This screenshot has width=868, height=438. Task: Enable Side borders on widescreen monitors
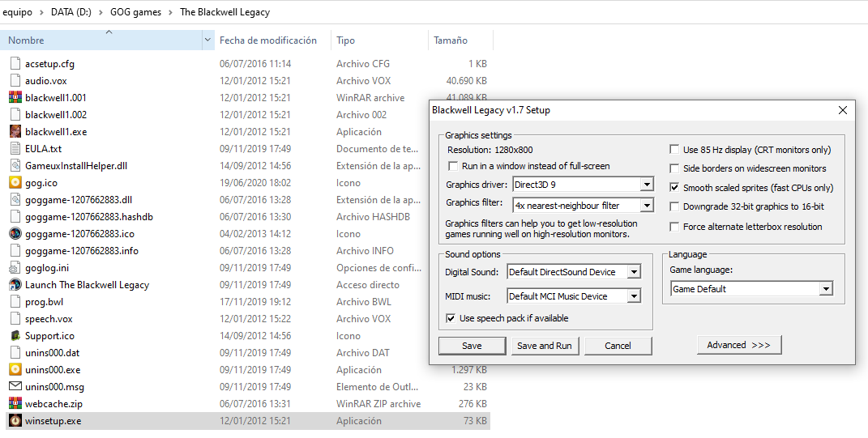[x=674, y=168]
